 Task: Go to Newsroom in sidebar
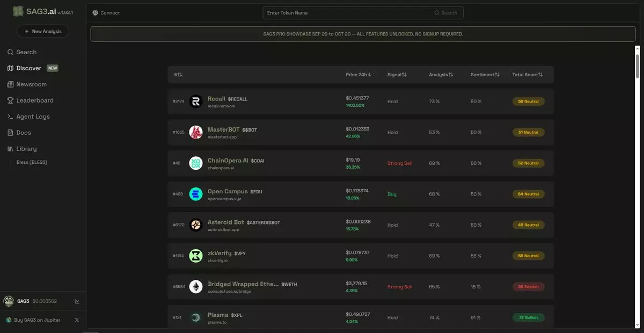point(31,84)
